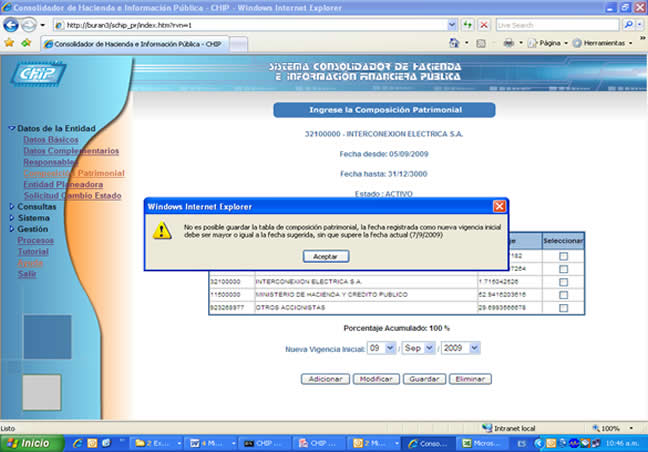Image resolution: width=648 pixels, height=452 pixels.
Task: Open the Ayuda sidebar link
Action: click(x=30, y=263)
